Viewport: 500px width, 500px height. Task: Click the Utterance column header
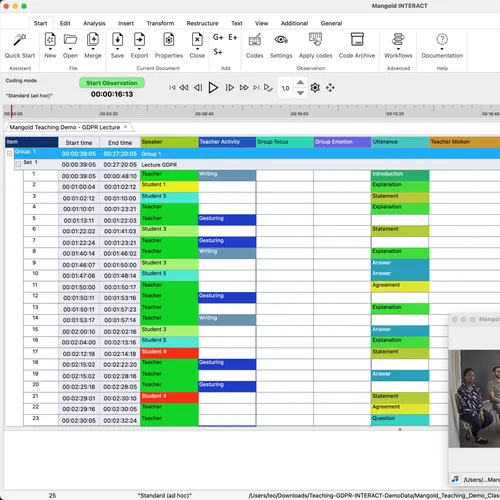coord(400,142)
